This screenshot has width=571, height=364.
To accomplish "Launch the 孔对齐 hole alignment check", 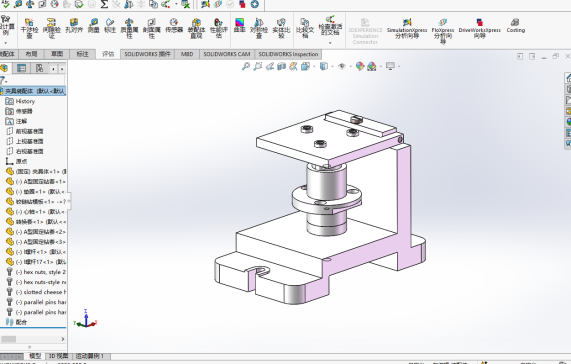I will (x=74, y=25).
